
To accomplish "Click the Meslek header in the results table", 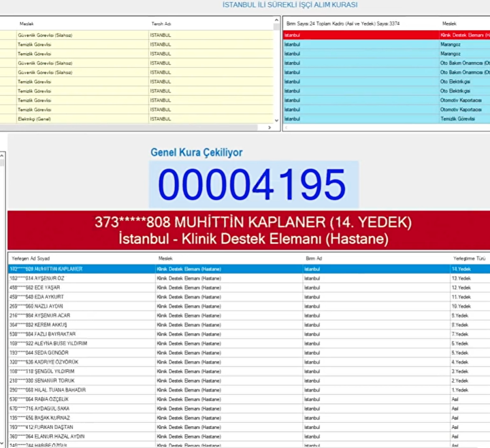I will point(165,258).
